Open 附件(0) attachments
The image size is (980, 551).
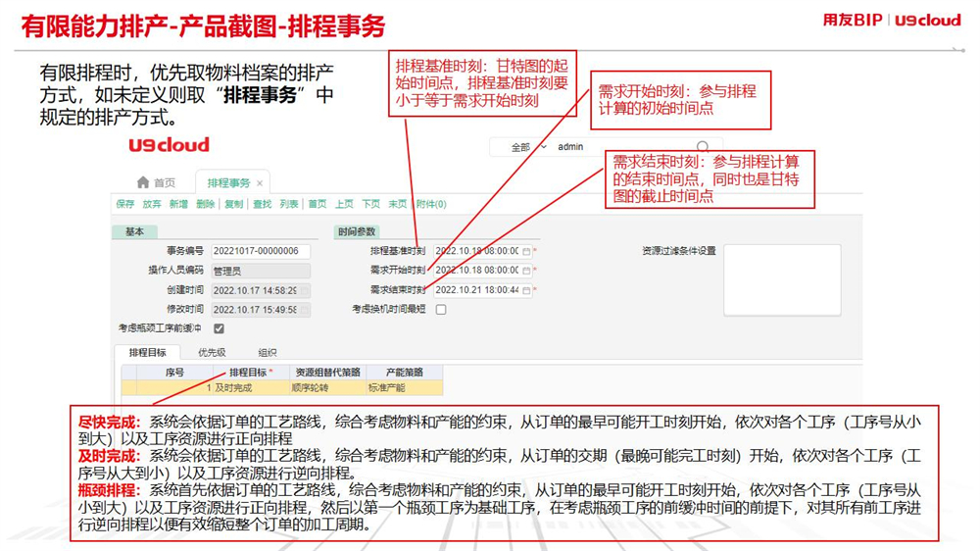tap(431, 204)
